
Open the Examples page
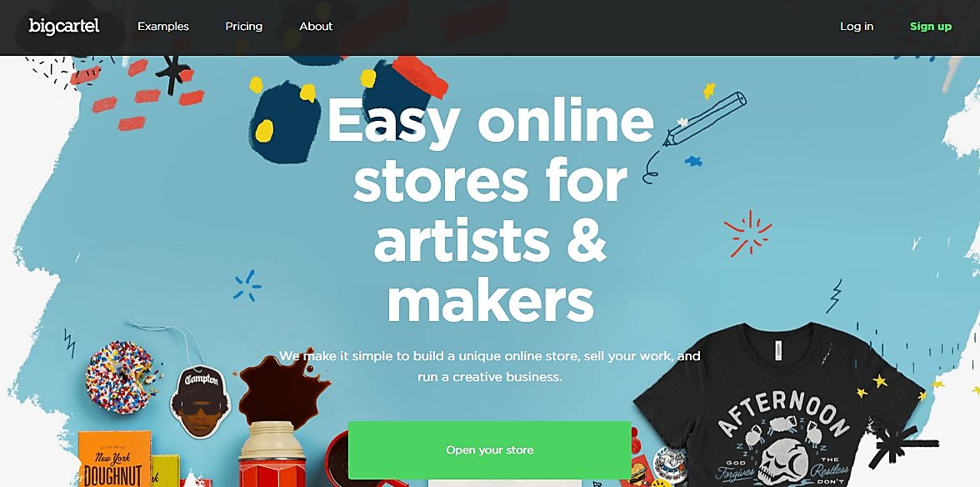click(x=163, y=26)
